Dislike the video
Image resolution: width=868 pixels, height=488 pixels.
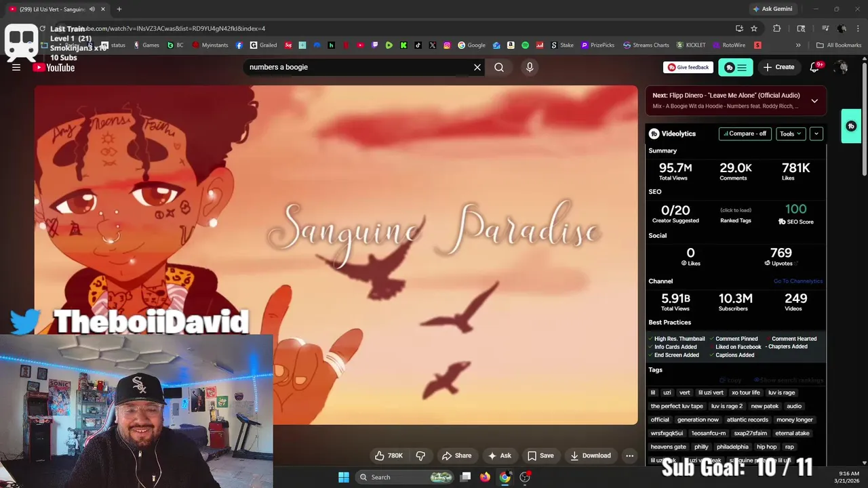click(420, 455)
